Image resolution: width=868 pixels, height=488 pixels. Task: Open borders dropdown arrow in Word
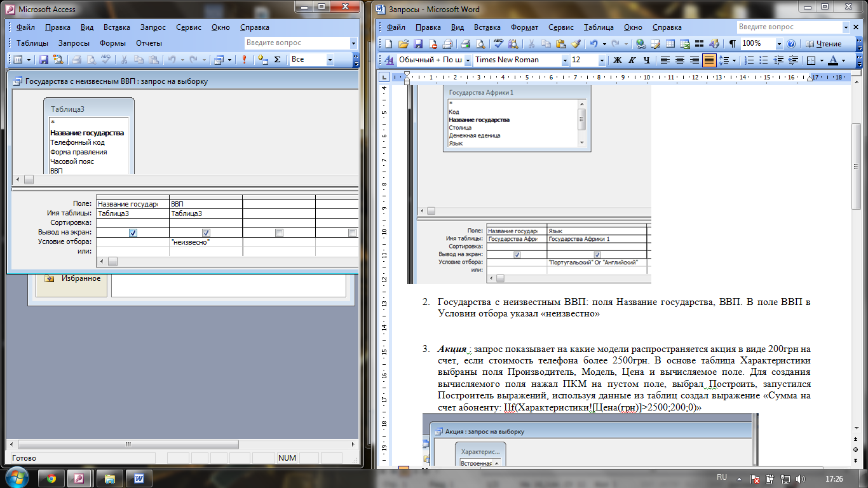click(822, 60)
